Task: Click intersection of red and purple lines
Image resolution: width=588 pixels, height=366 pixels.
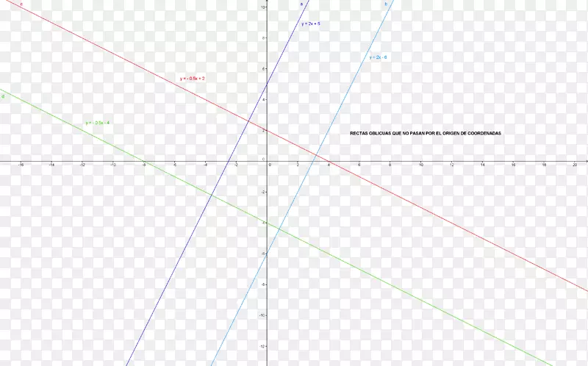Action: click(x=248, y=121)
